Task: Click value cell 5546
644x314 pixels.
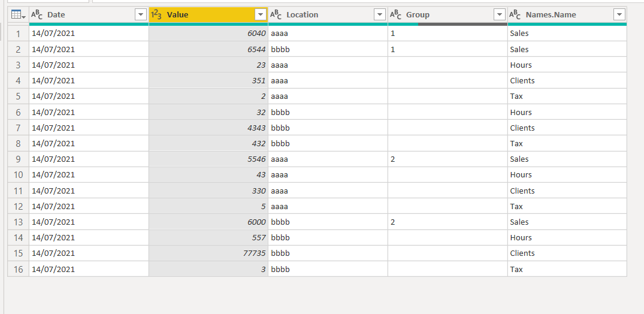Action: [x=208, y=159]
